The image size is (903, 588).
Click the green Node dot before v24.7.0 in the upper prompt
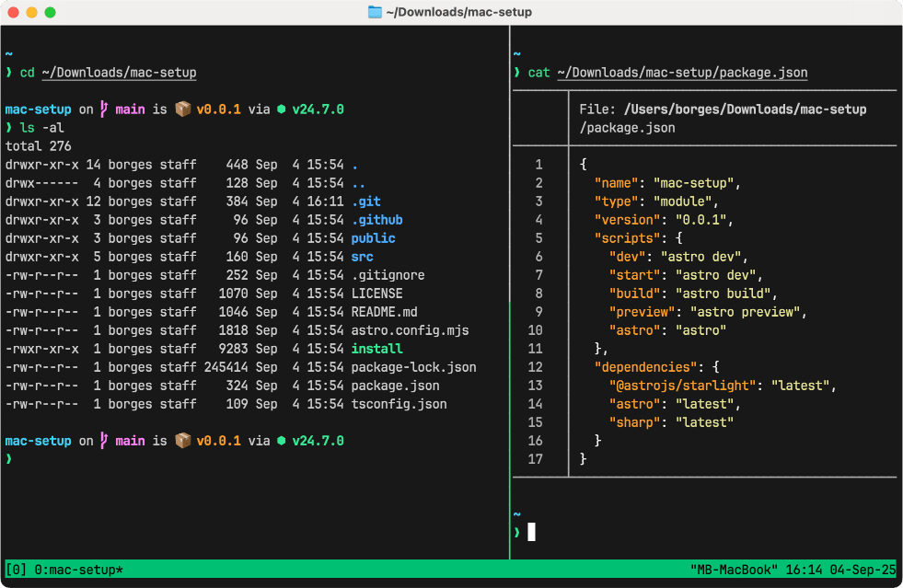tap(281, 110)
